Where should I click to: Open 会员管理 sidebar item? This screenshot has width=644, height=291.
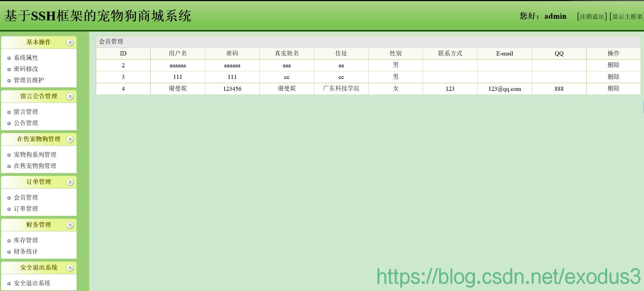(x=26, y=198)
